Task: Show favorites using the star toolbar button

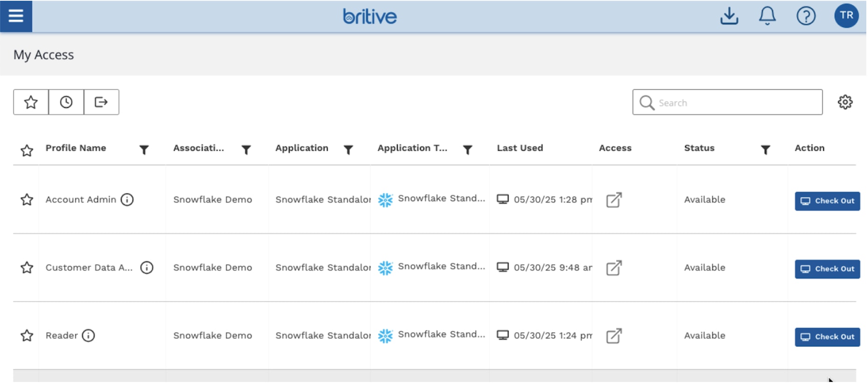Action: [31, 102]
